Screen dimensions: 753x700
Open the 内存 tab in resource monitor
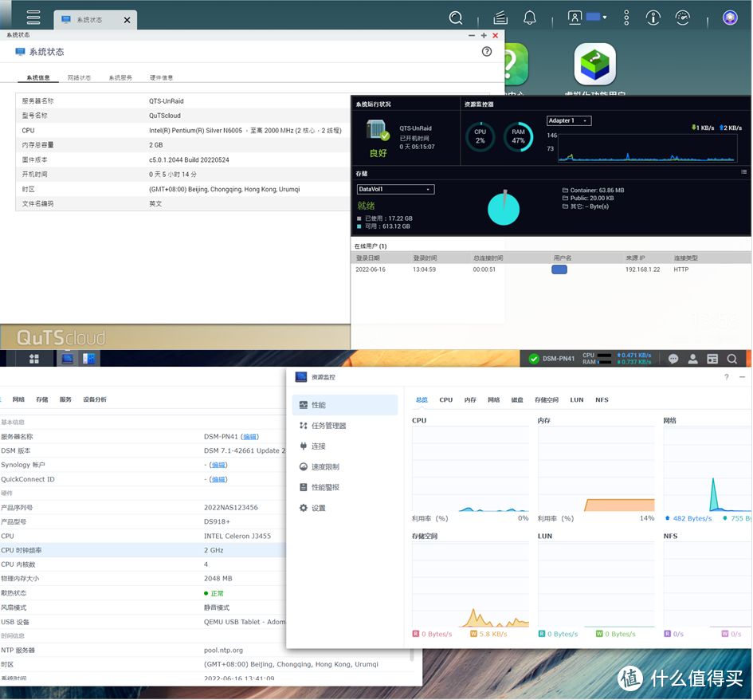[469, 399]
